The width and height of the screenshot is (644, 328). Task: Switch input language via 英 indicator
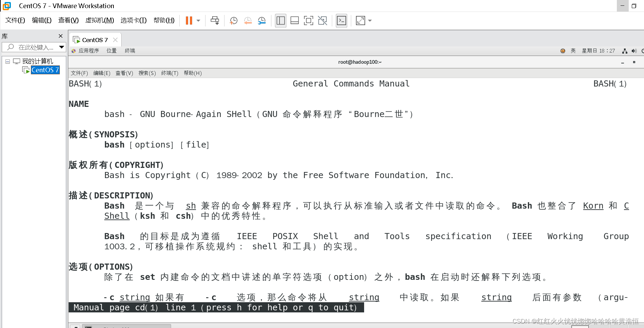[x=573, y=51]
